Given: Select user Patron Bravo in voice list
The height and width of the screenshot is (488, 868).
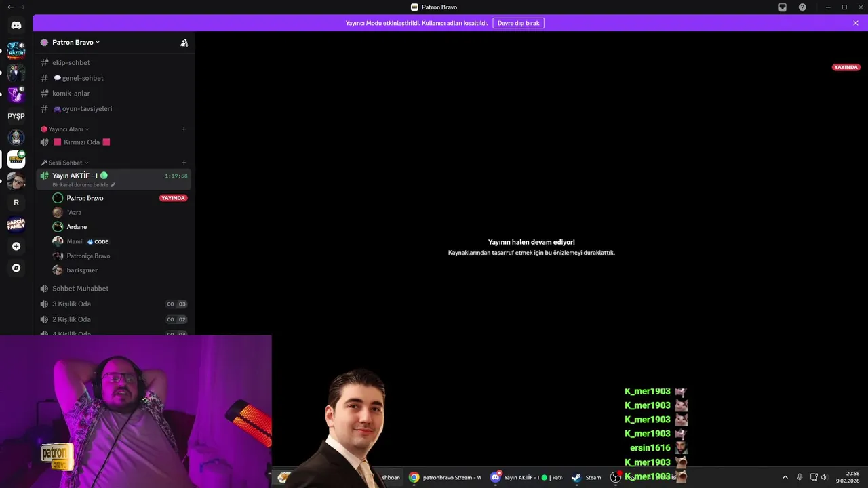Looking at the screenshot, I should [x=85, y=198].
